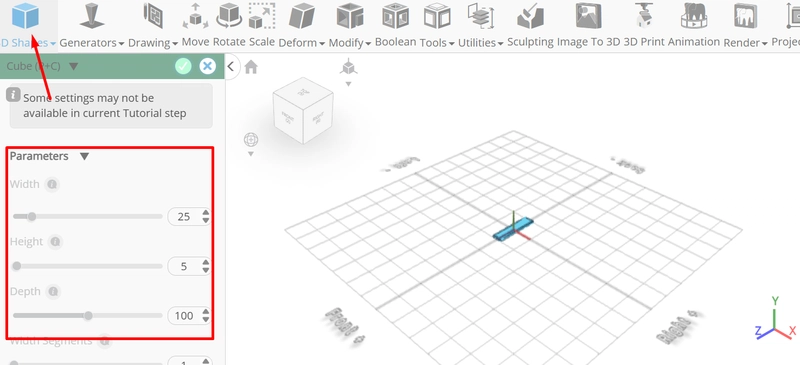Viewport: 800px width, 365px height.
Task: Click the 3D Print label
Action: click(x=644, y=42)
